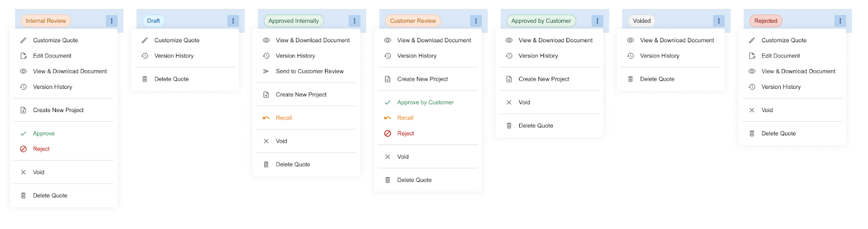Viewport: 868px width, 229px height.
Task: Click trash icon in Draft menu
Action: [x=145, y=79]
